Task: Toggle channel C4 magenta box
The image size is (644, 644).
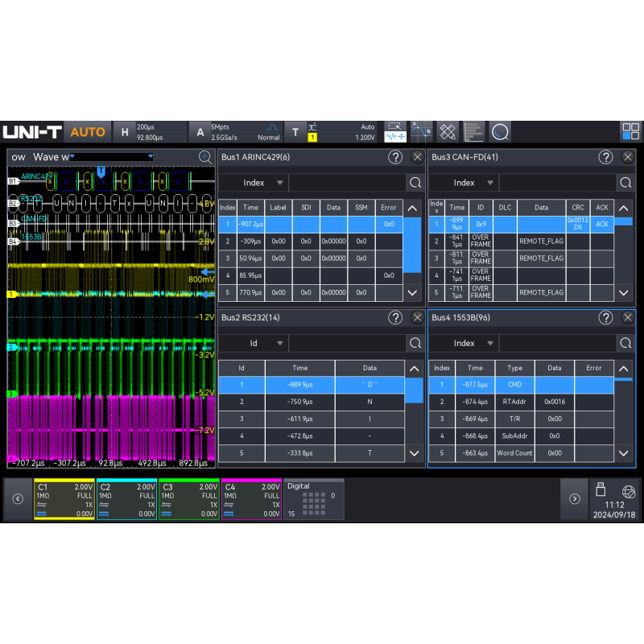Action: (252, 499)
